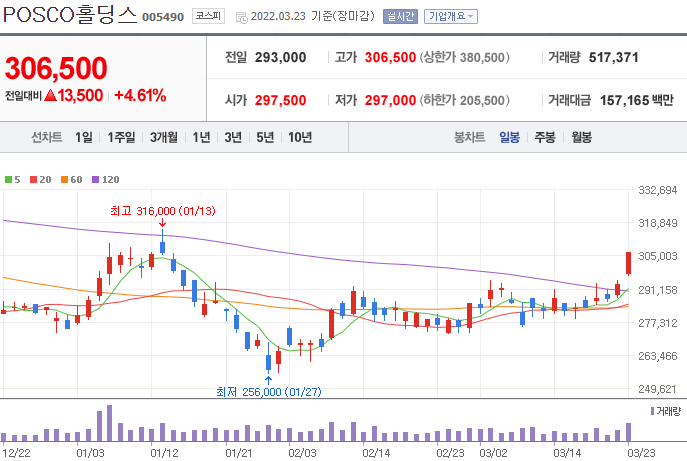This screenshot has height=461, width=687.
Task: Switch to the 주봉 weekly candle chart
Action: point(545,138)
